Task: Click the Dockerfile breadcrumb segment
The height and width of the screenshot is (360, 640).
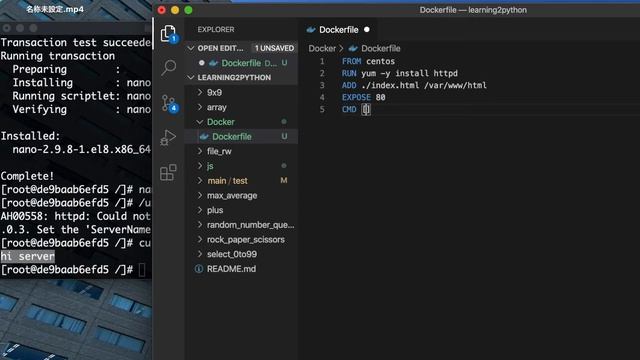Action: point(380,48)
